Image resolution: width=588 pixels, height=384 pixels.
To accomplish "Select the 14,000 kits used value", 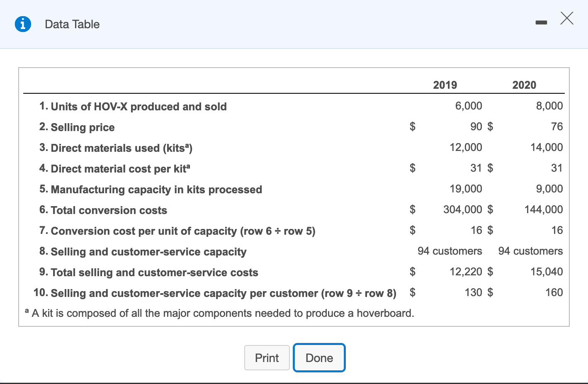I will [547, 147].
